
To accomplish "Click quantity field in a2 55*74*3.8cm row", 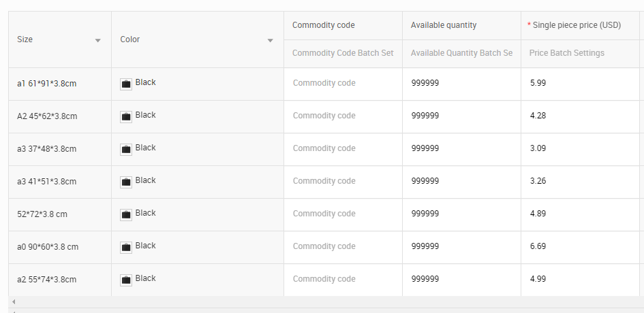I will click(x=461, y=280).
